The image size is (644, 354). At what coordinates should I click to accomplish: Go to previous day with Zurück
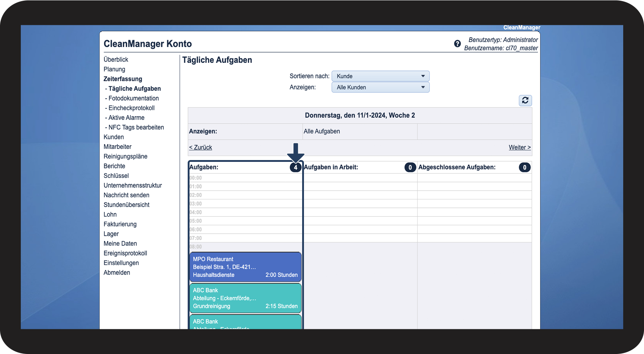[200, 147]
